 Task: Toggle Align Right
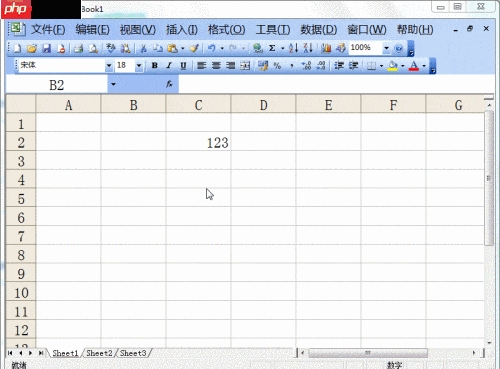pos(230,66)
